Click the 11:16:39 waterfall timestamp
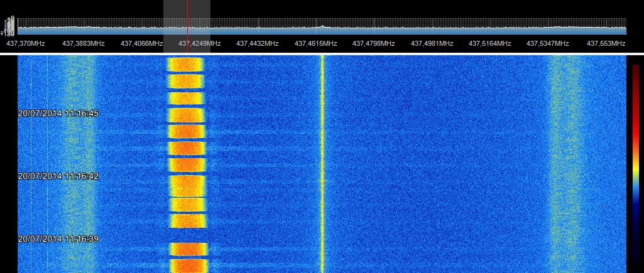Viewport: 644px width, 273px height. click(58, 239)
